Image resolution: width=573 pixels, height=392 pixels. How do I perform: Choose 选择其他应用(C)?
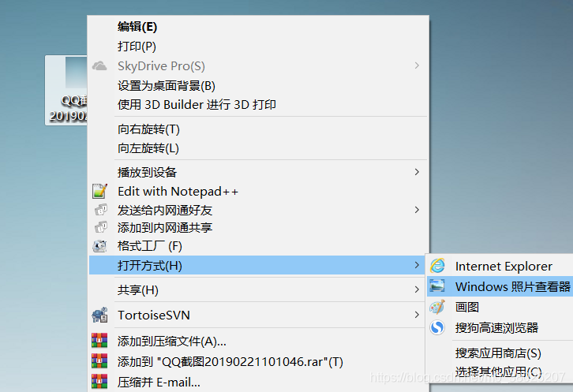pyautogui.click(x=500, y=372)
